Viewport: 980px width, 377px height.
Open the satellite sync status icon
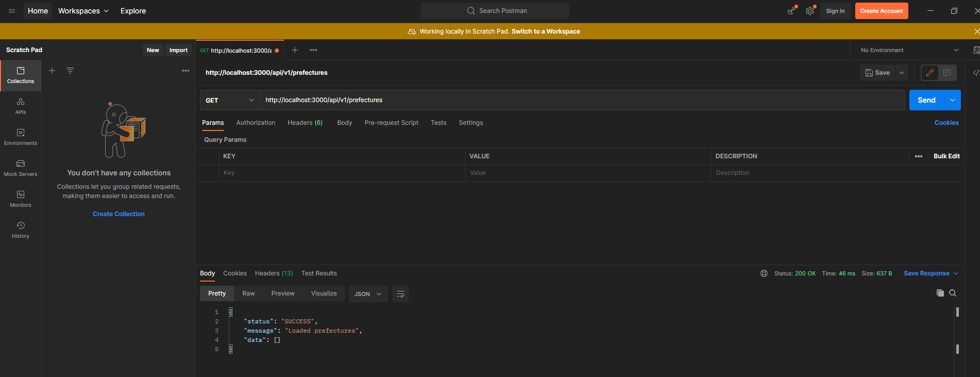point(792,11)
